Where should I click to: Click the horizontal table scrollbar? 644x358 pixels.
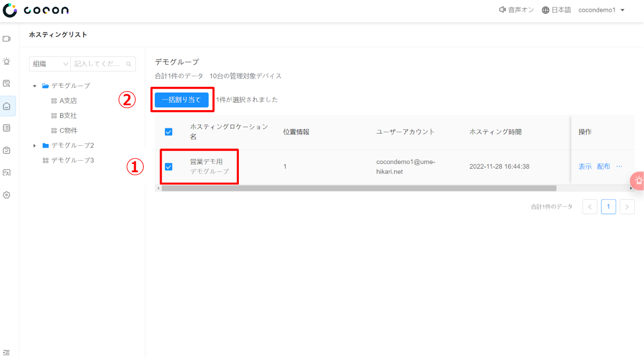pos(359,188)
